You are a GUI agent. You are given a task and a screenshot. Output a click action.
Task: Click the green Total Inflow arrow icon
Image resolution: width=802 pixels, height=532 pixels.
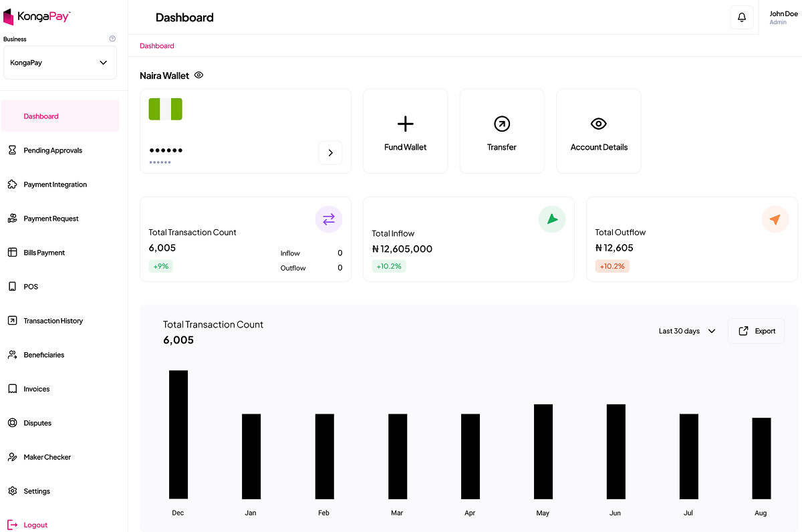[x=552, y=219]
